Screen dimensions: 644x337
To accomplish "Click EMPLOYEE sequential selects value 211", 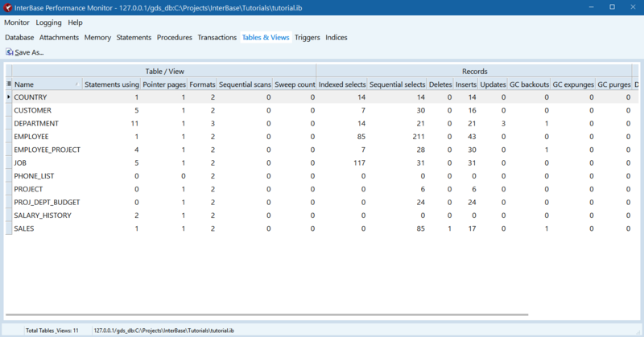I will pyautogui.click(x=419, y=137).
